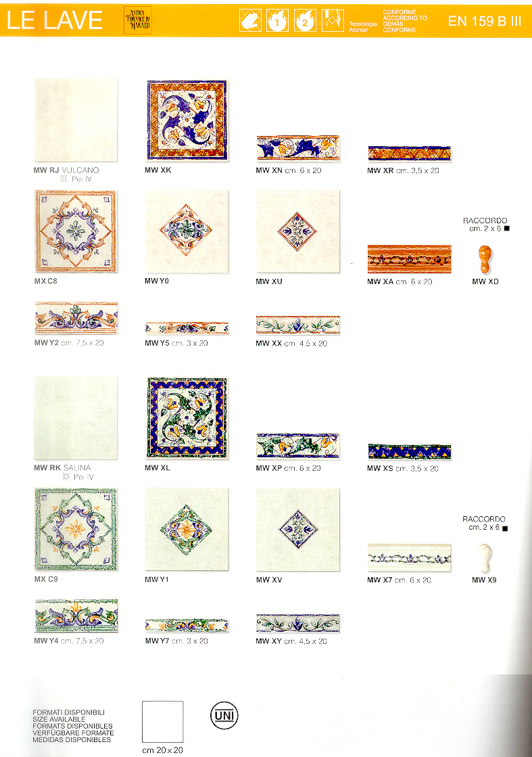Viewport: 532px width, 757px height.
Task: Click the 20x20 format square outline
Action: 162,722
